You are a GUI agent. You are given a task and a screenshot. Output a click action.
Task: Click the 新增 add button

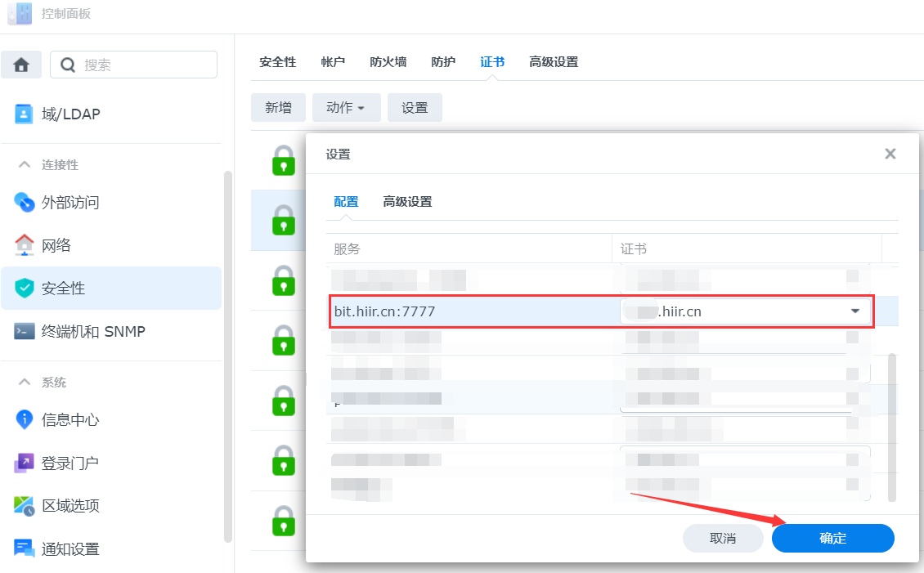point(278,108)
